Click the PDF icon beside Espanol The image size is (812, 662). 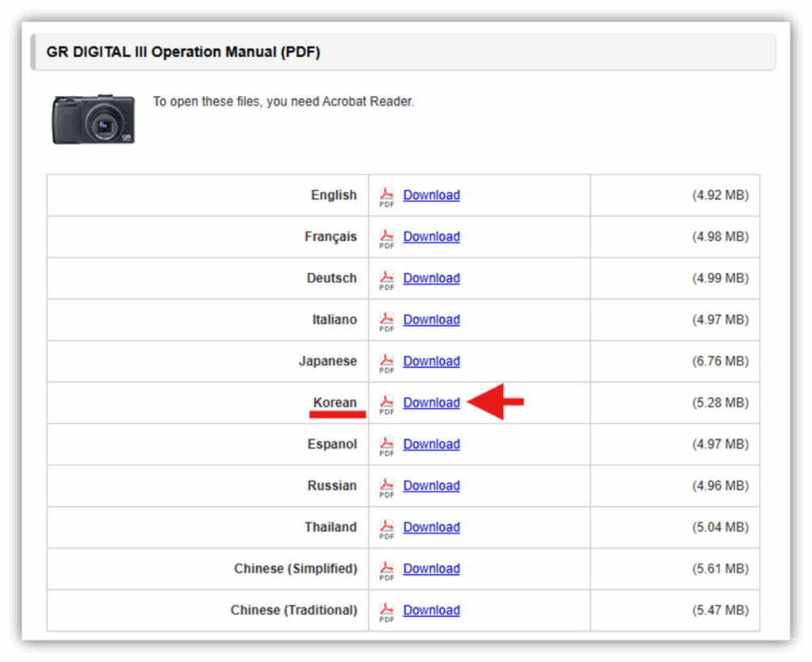pyautogui.click(x=387, y=445)
